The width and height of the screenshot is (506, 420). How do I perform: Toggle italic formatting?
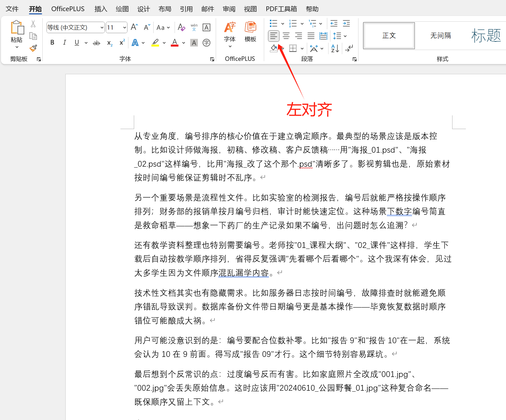pos(65,42)
